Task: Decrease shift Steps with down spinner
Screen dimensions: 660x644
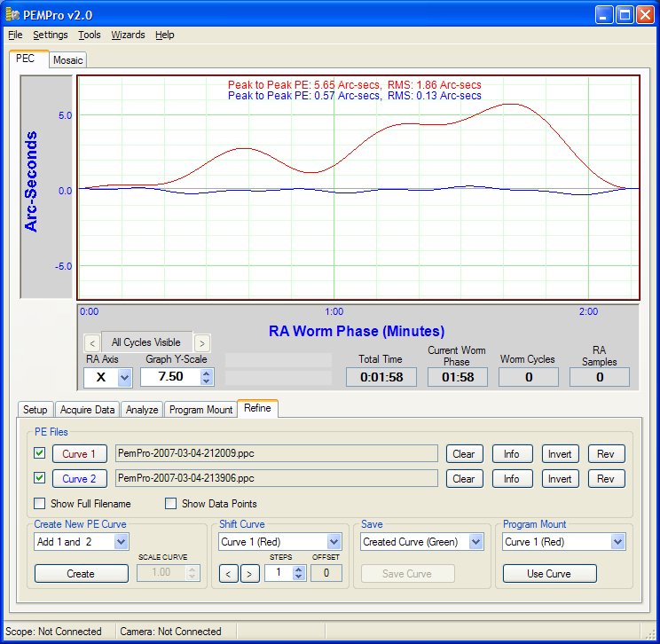Action: point(299,577)
